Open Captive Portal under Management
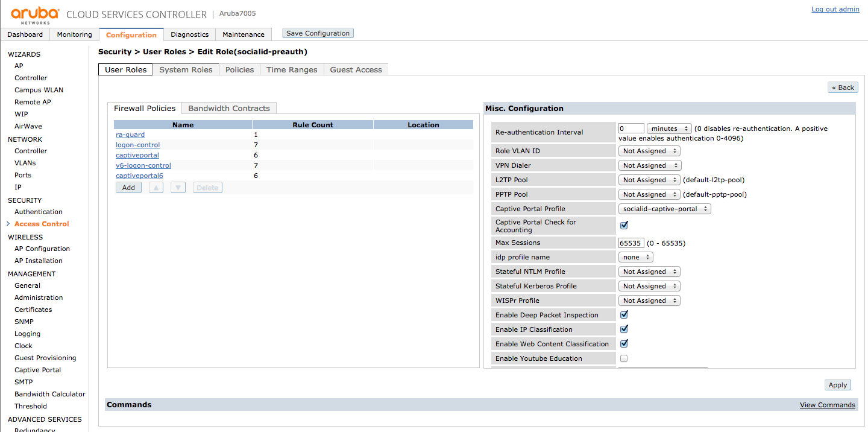Image resolution: width=868 pixels, height=432 pixels. coord(38,370)
